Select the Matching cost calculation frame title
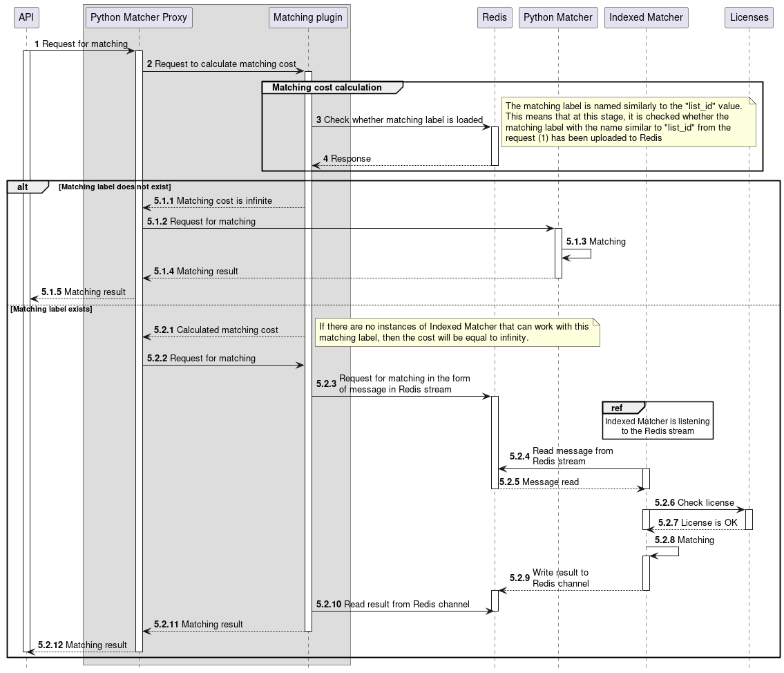The height and width of the screenshot is (673, 784). coord(325,88)
